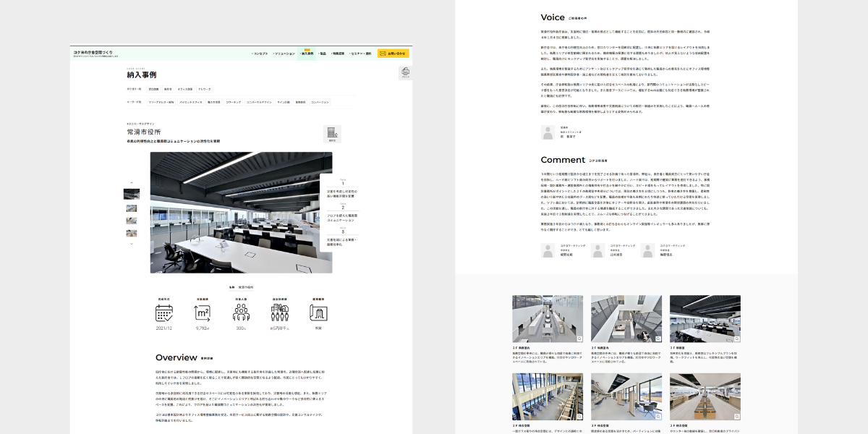Screen dimensions: 868x434
Task: Click magnifier icon on second top-row gallery photo
Action: tap(658, 339)
